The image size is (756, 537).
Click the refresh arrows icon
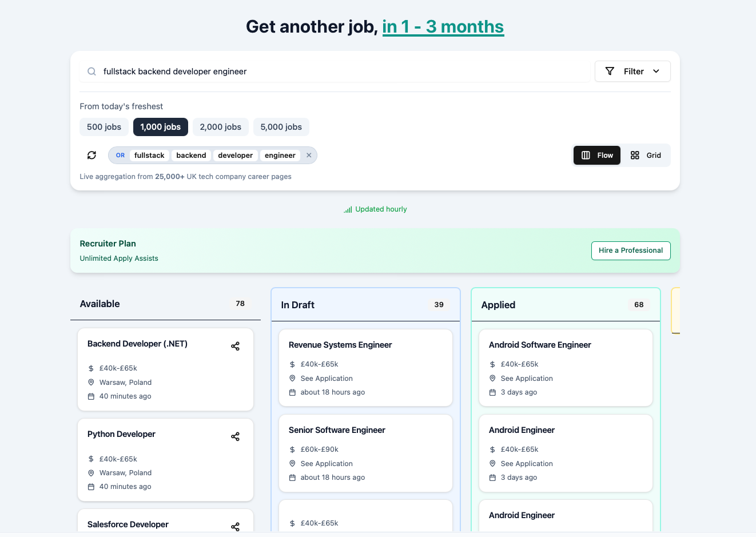coord(91,156)
